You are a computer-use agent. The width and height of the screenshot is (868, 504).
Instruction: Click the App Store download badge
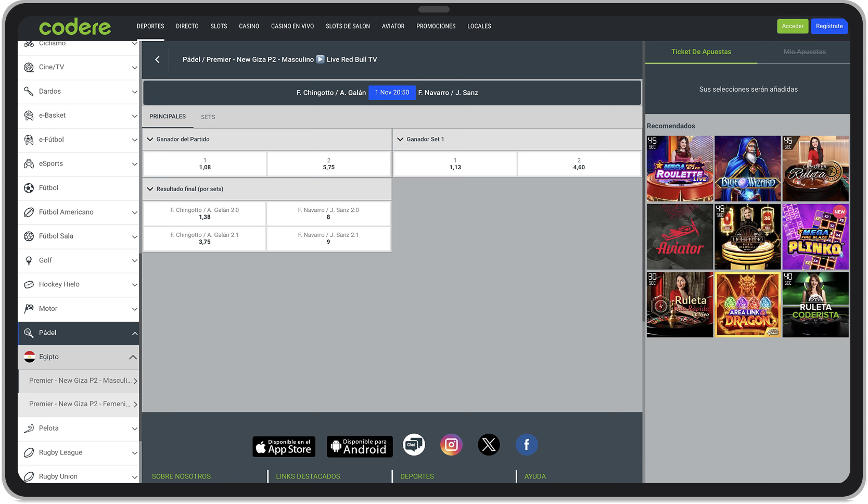click(284, 447)
